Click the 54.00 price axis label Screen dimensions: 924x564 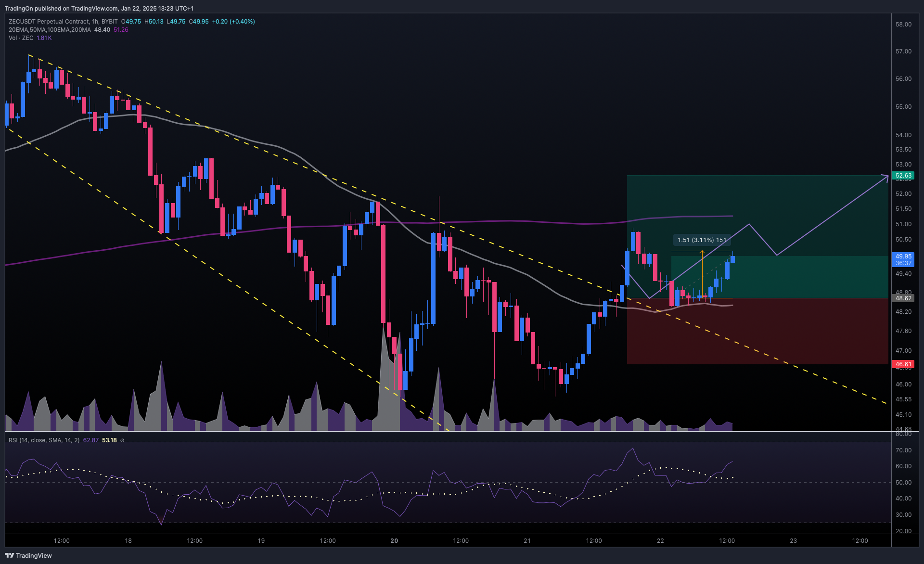903,135
